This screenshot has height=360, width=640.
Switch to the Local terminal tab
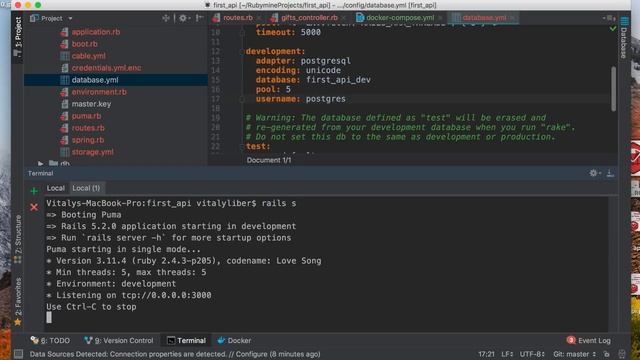56,188
